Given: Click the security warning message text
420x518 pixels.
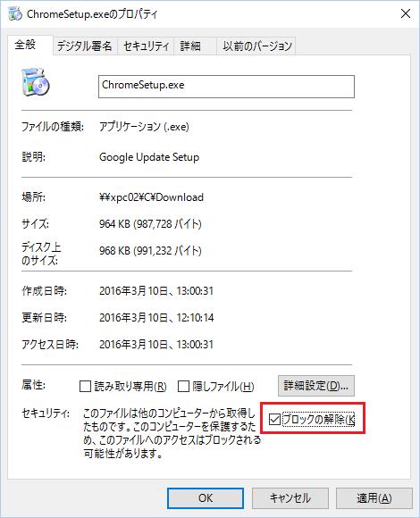Looking at the screenshot, I should (x=172, y=433).
